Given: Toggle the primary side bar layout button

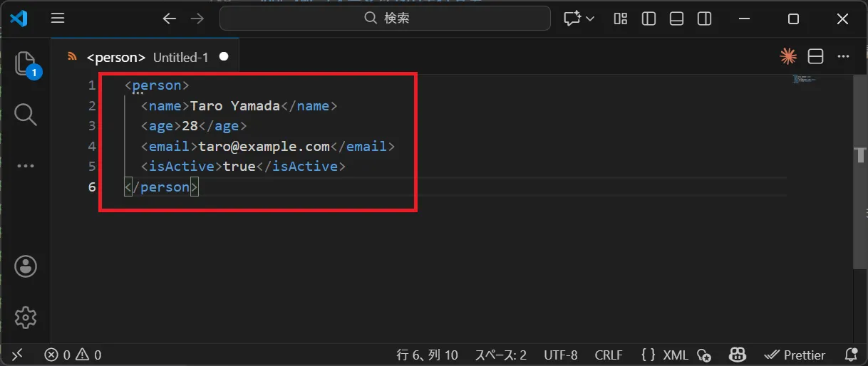Looking at the screenshot, I should click(649, 19).
